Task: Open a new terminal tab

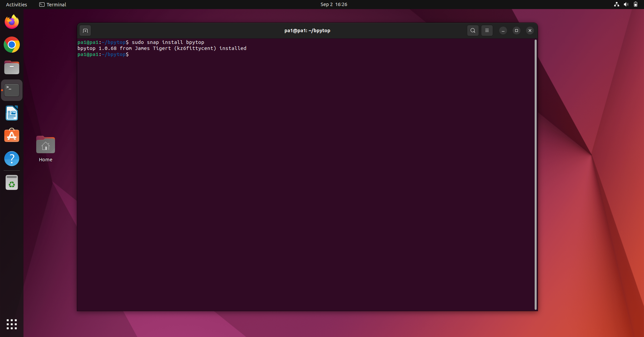Action: tap(85, 30)
